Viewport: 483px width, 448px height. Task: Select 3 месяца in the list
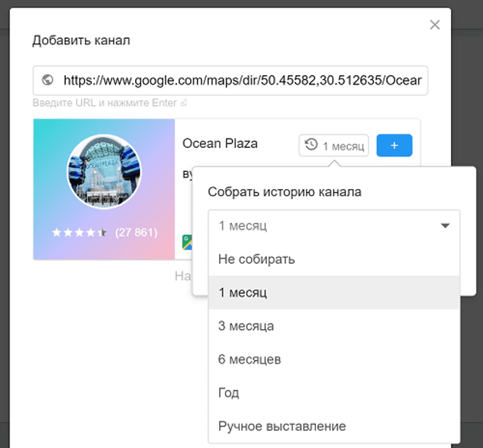[334, 326]
